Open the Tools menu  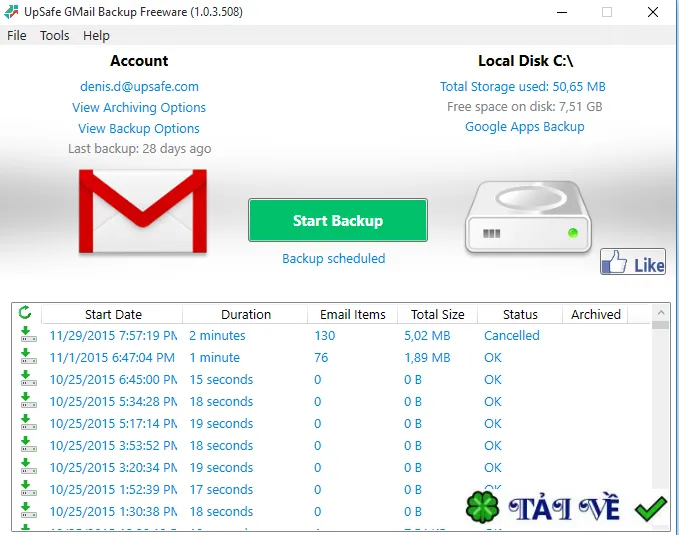[55, 36]
